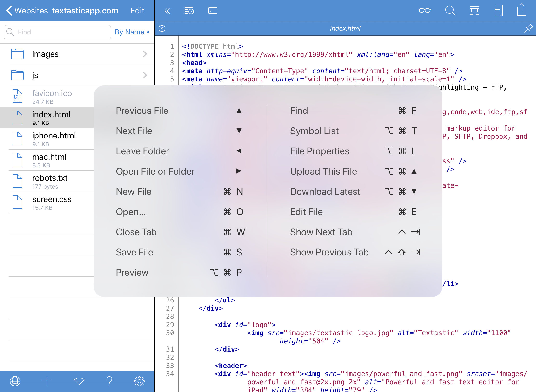Click the Find search field
The width and height of the screenshot is (536, 392).
tap(57, 32)
